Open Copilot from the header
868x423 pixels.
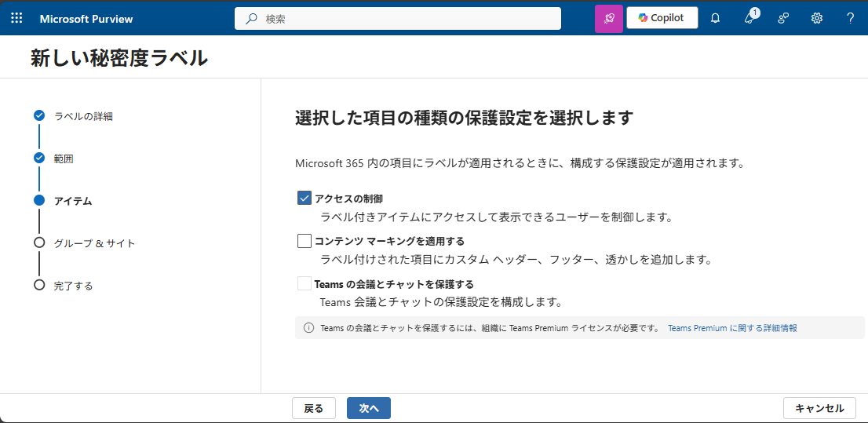[x=662, y=18]
